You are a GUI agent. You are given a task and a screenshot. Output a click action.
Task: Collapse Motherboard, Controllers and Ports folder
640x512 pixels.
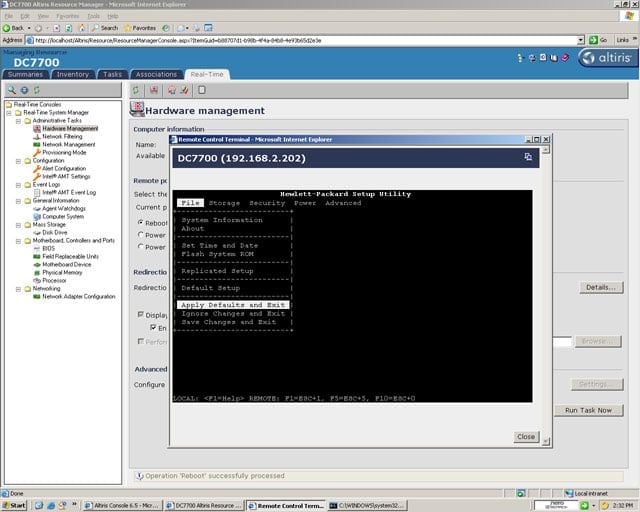(18, 241)
